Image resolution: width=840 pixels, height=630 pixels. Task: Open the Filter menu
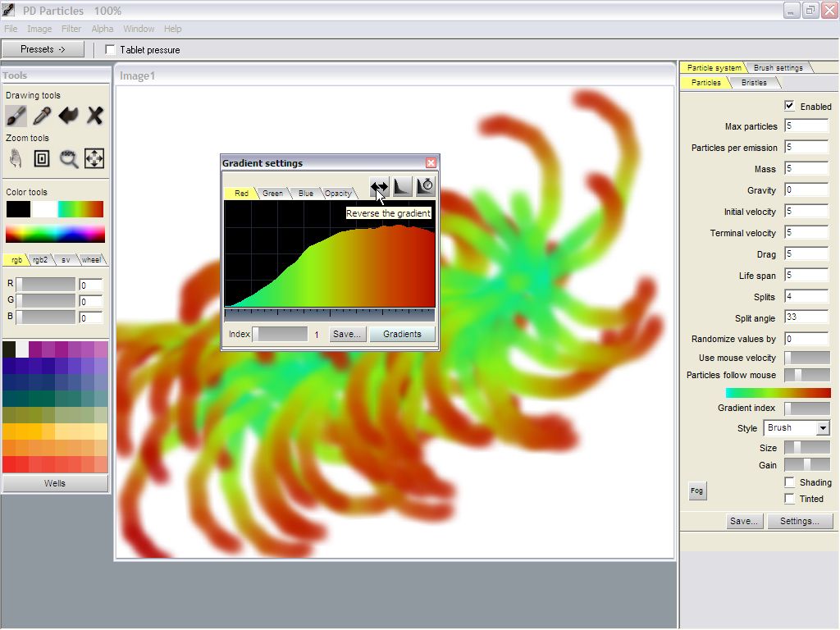(71, 29)
